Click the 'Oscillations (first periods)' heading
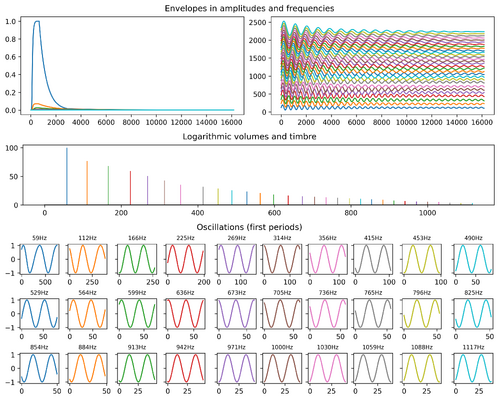This screenshot has height=400, width=499. click(249, 227)
